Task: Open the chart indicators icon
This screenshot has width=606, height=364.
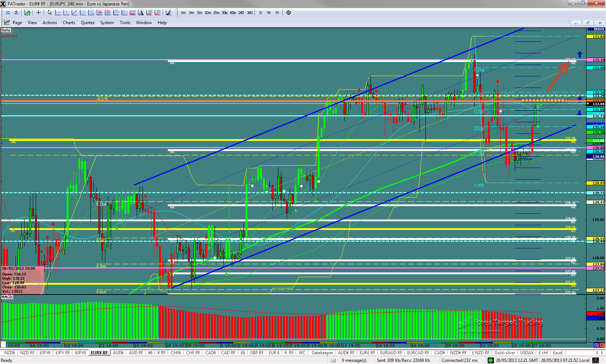Action: point(27,13)
